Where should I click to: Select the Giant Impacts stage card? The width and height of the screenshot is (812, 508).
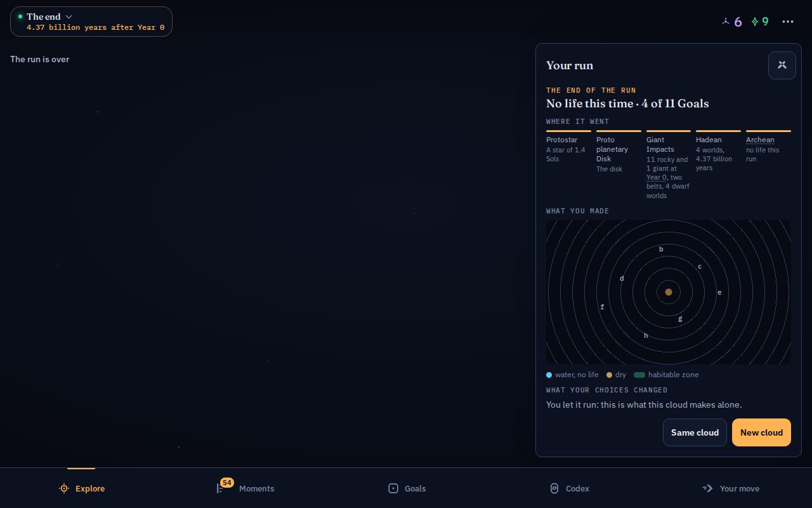coord(669,165)
